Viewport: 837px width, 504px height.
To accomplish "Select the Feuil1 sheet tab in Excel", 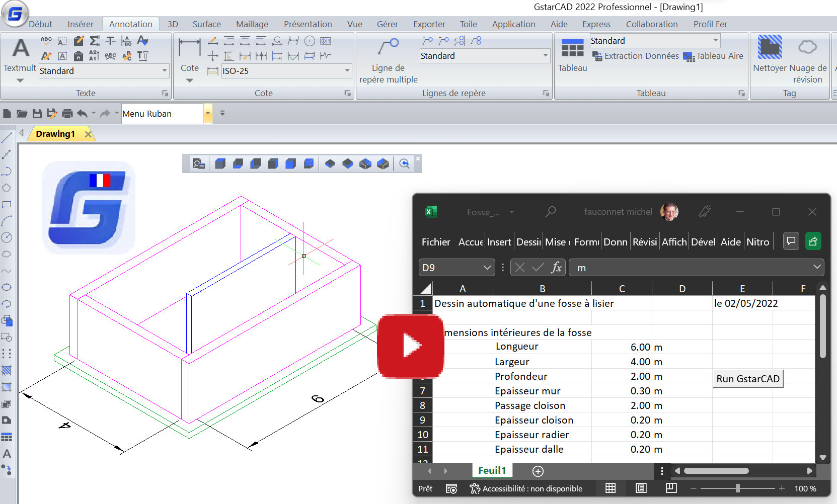I will coord(492,470).
